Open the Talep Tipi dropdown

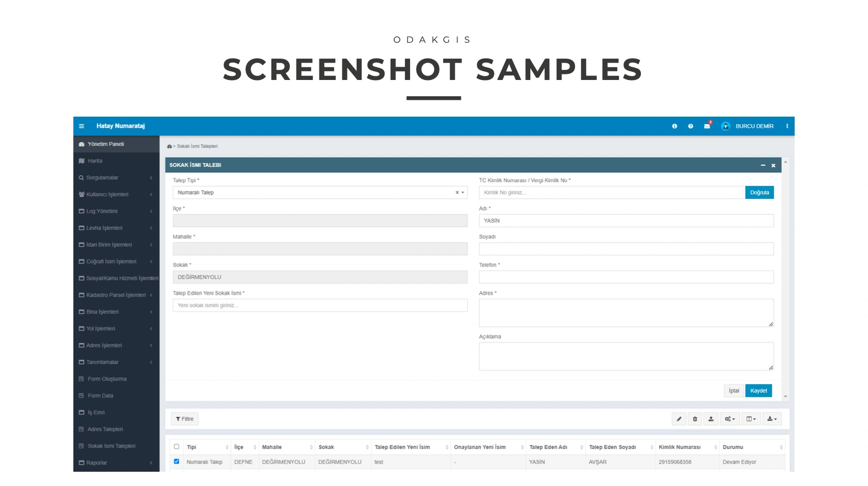[320, 193]
